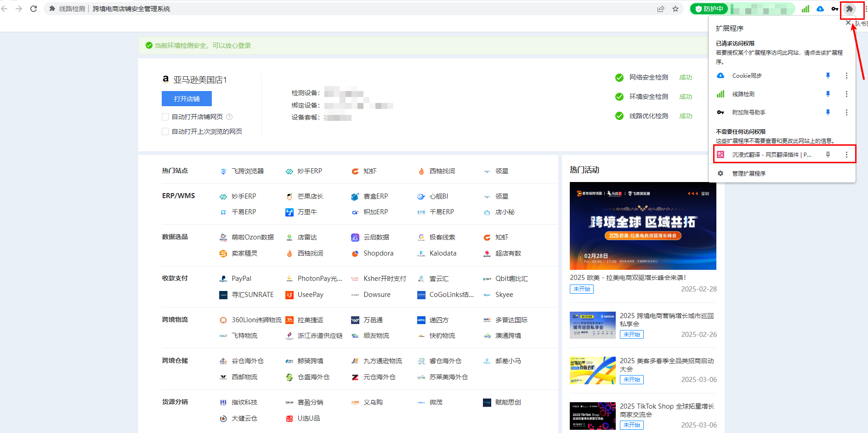Screen dimensions: 868x433
Task: Pin the 沉浸式翻译 extension to toolbar
Action: [x=828, y=155]
